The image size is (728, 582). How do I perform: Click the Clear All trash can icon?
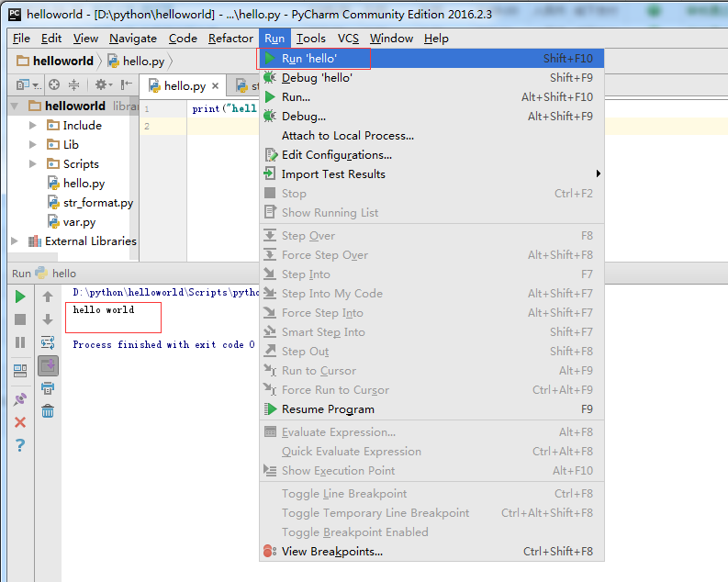click(x=48, y=410)
